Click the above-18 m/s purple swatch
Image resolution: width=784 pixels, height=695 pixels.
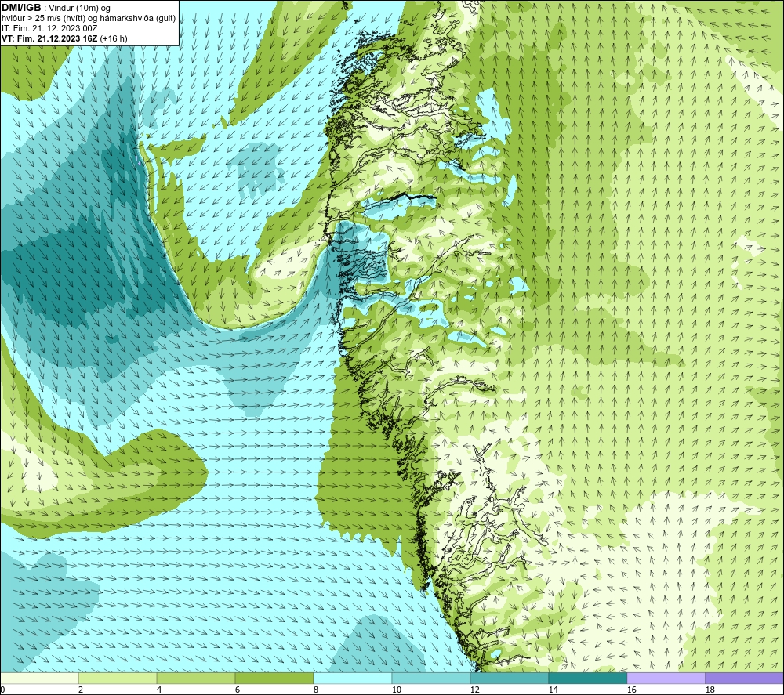(744, 679)
